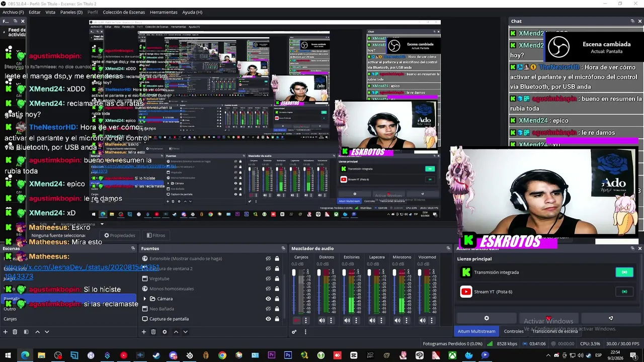Open source properties gear in Fuentes toolbar

[x=165, y=332]
